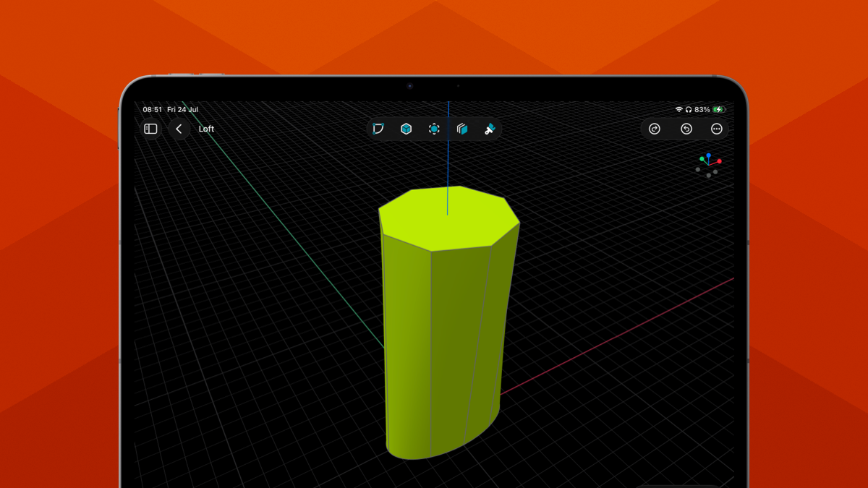Image resolution: width=868 pixels, height=488 pixels.
Task: Open the more options ellipsis menu
Action: pos(717,129)
